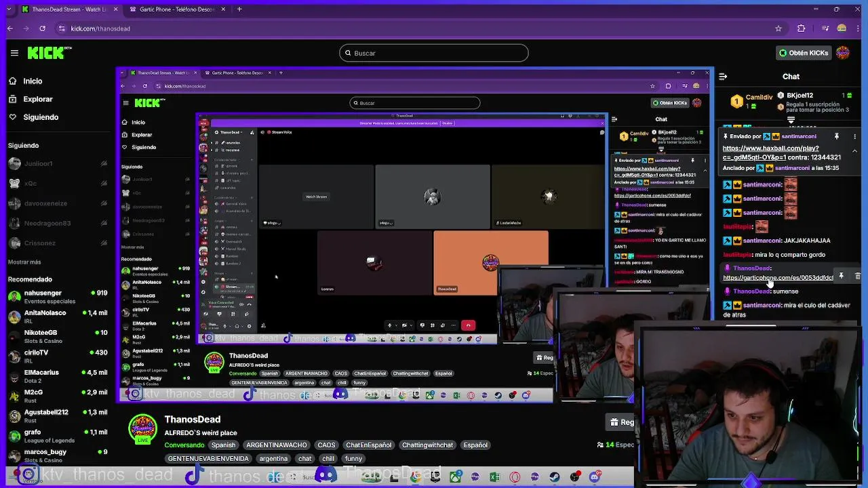This screenshot has width=868, height=488.
Task: Open recommended channel NikoteeGB
Action: pyautogui.click(x=58, y=335)
